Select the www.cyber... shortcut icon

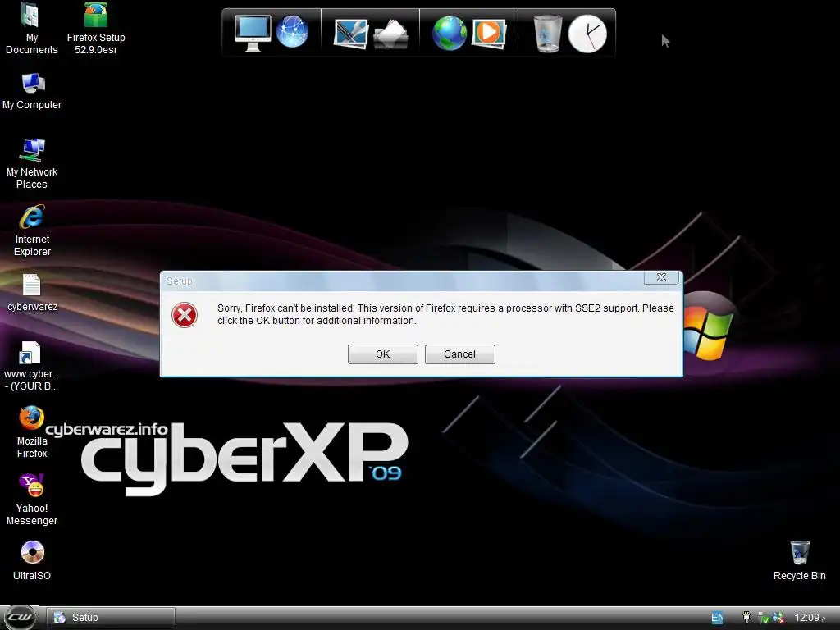tap(31, 366)
